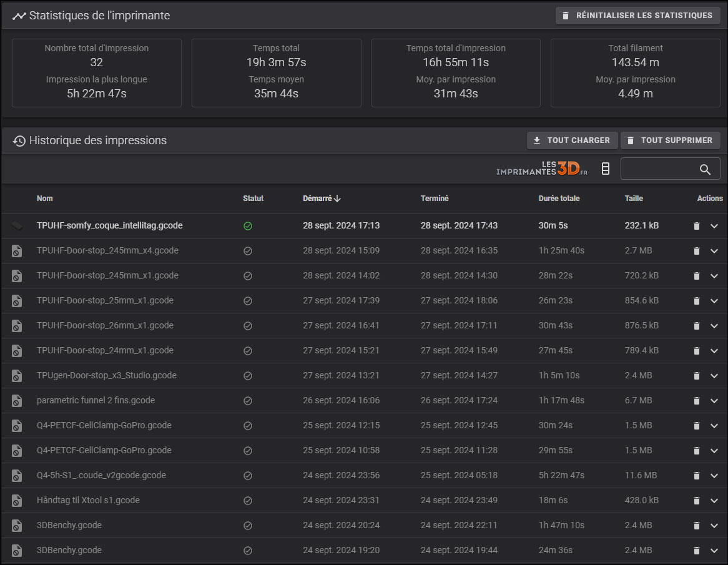Expand TPUHF-Door-stop_24mm_x1.gcode row
The height and width of the screenshot is (565, 728).
[x=714, y=351]
